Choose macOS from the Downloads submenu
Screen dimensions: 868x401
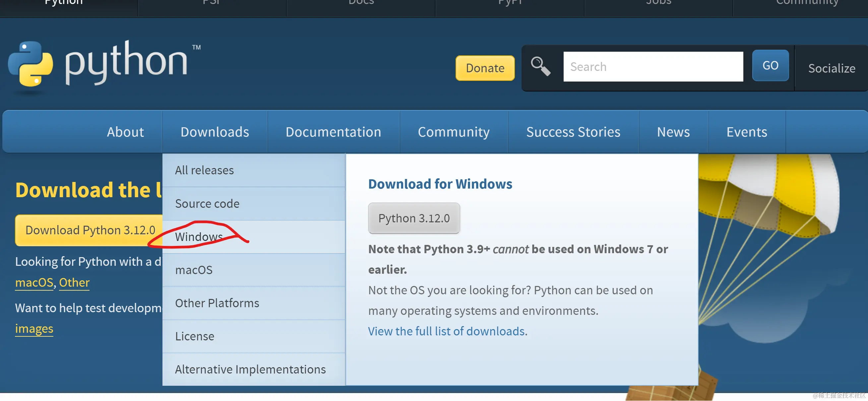(x=194, y=270)
